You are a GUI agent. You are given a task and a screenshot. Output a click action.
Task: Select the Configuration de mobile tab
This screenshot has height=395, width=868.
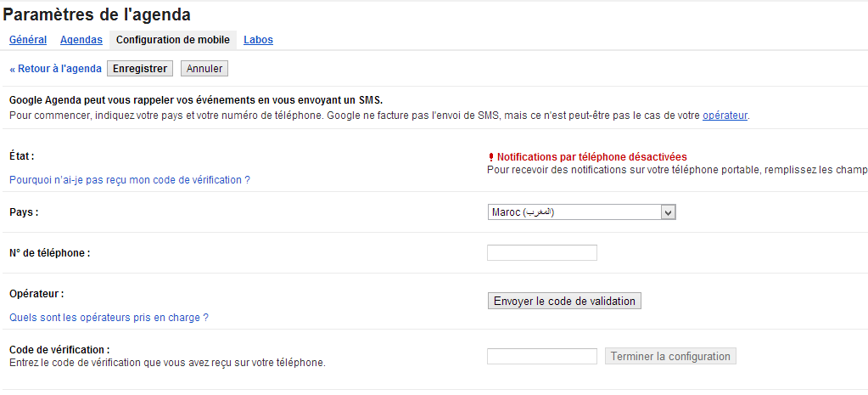pyautogui.click(x=173, y=40)
